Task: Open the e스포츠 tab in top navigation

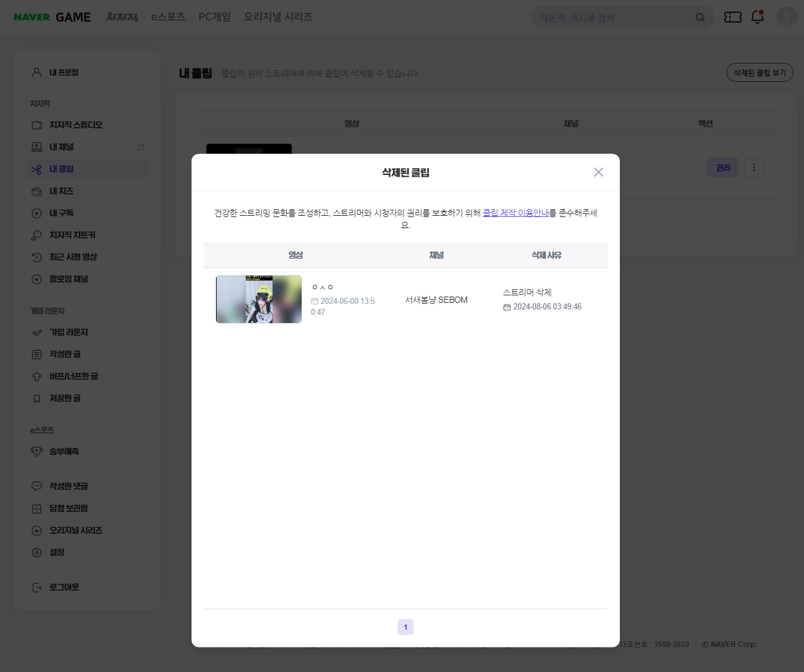Action: click(x=168, y=17)
